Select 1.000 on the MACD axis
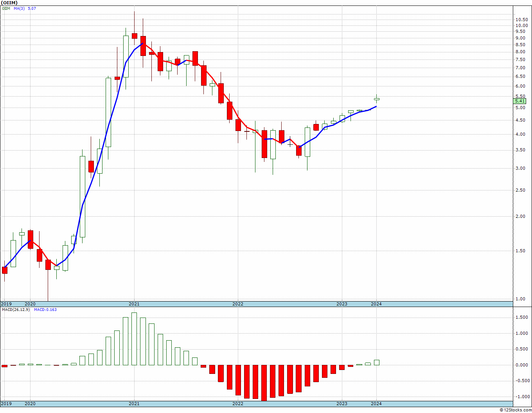This screenshot has height=413, width=532. 521,333
